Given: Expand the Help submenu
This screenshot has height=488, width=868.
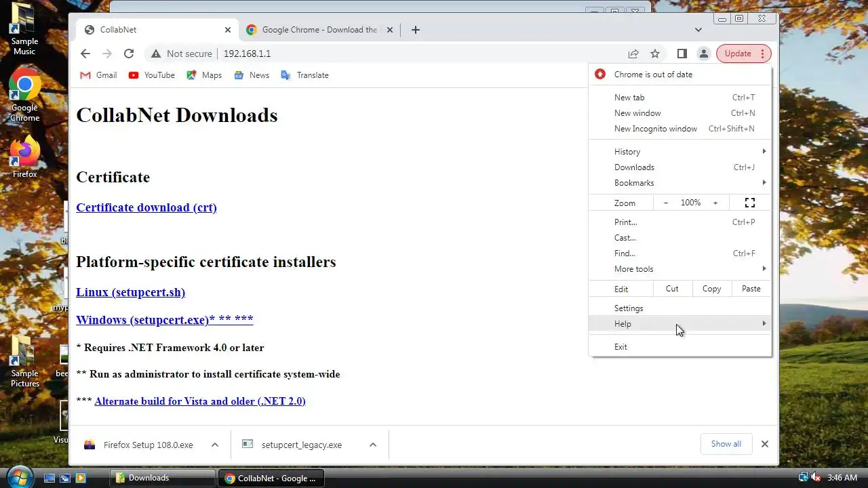Looking at the screenshot, I should 679,324.
